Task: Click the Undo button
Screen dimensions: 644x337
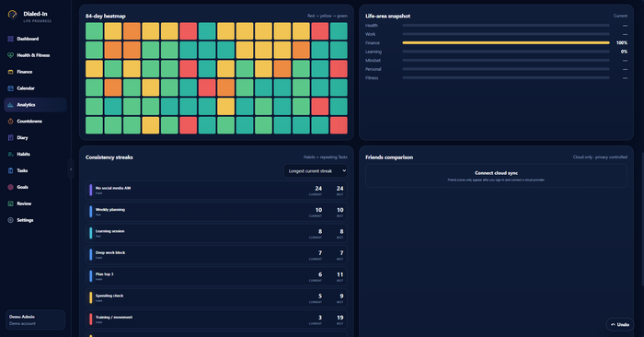Action: 620,324
